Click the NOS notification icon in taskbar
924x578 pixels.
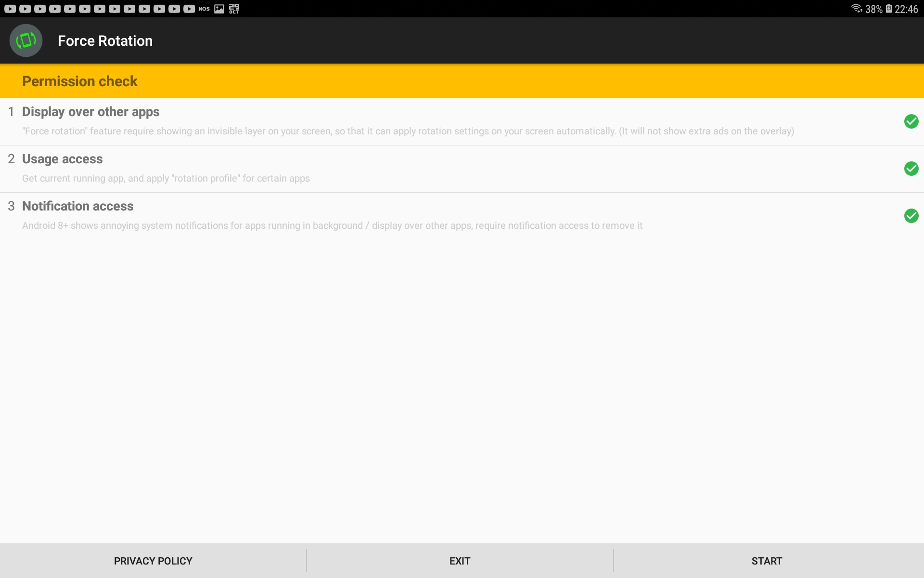204,8
